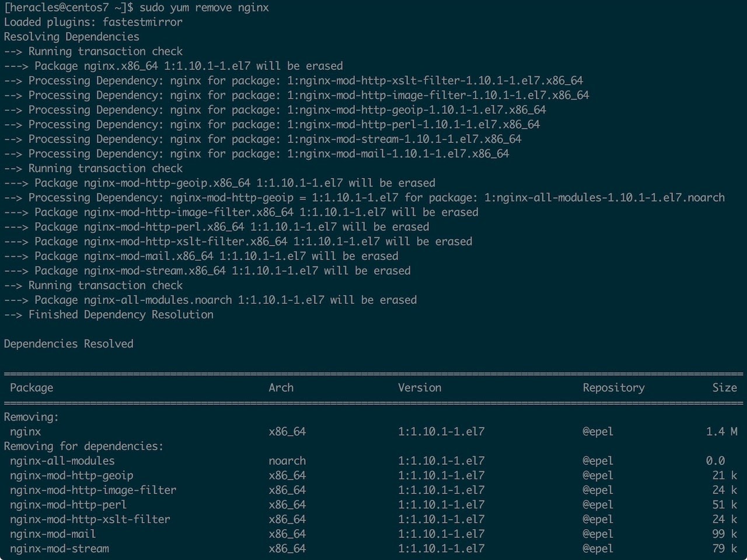Viewport: 747px width, 560px height.
Task: Click the 'Resolving Dependencies' line
Action: click(x=72, y=37)
